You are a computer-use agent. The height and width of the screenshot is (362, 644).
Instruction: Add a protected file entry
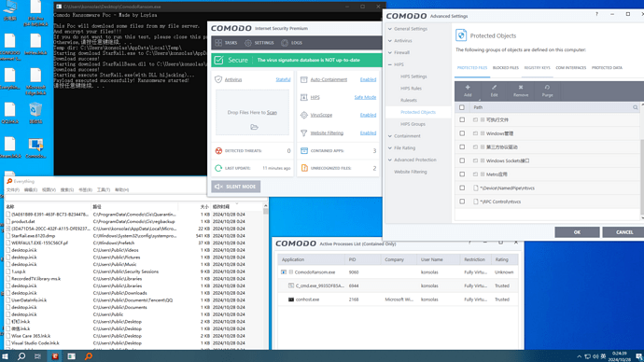click(x=468, y=90)
